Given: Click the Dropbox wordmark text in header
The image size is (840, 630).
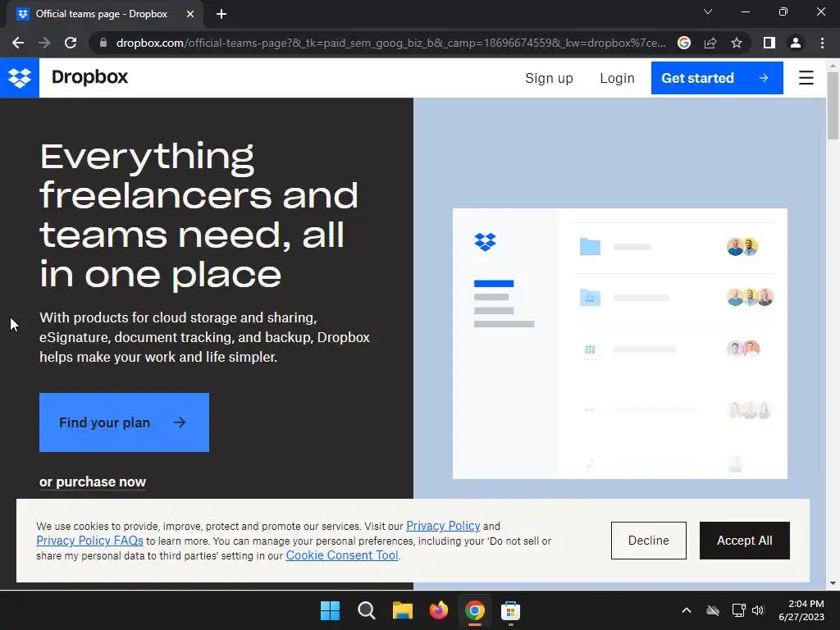Looking at the screenshot, I should [x=89, y=77].
